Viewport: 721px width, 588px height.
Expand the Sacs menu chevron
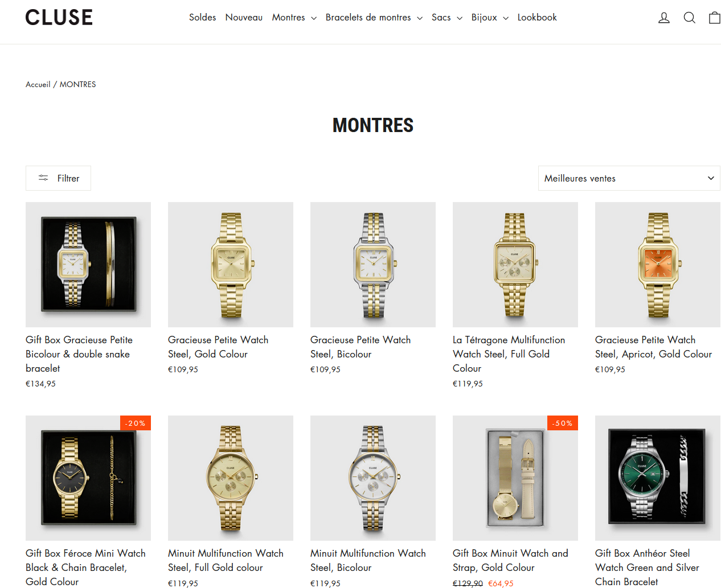(x=460, y=18)
